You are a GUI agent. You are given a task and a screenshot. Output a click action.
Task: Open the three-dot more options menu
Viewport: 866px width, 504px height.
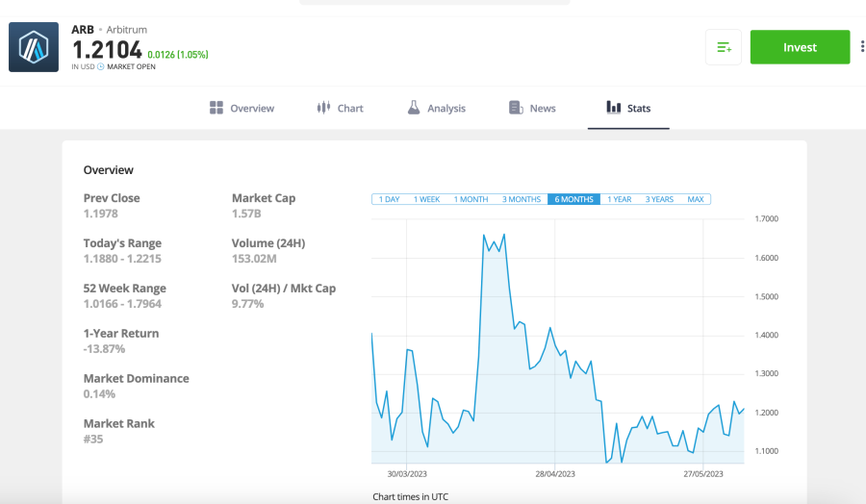(862, 47)
